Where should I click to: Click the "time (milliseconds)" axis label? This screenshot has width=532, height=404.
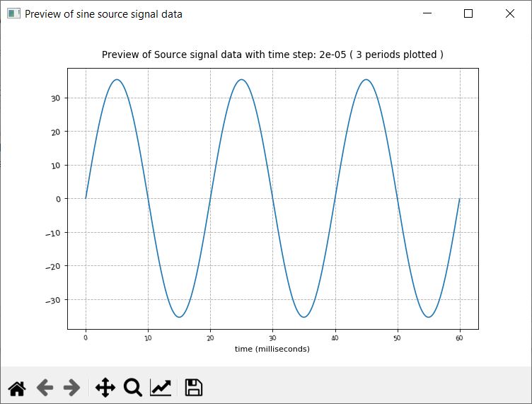click(272, 349)
